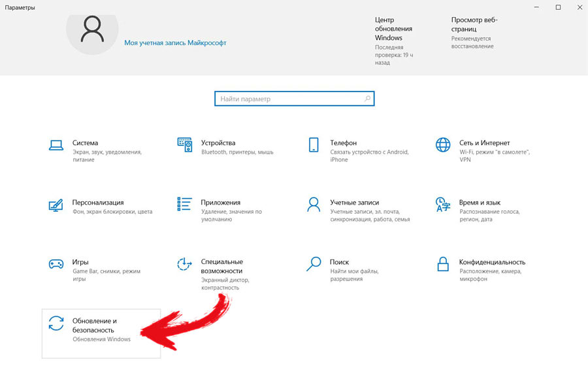Click 'Найти мои файлы, разрешения' description
This screenshot has width=588, height=366.
[x=354, y=275]
